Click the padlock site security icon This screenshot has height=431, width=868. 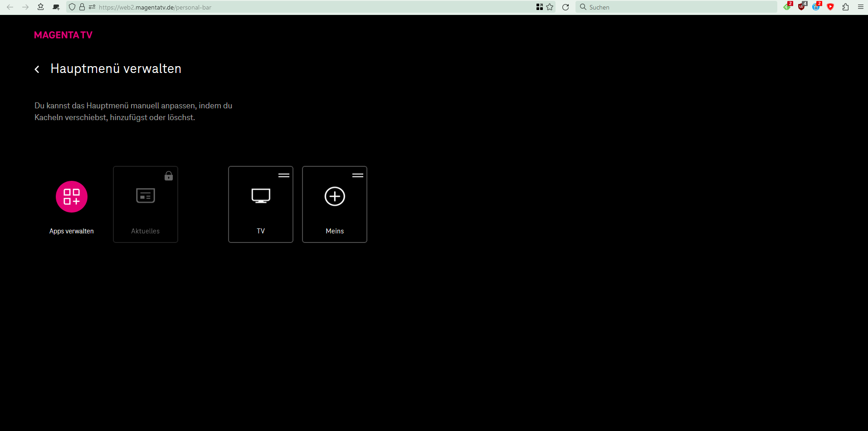(82, 7)
